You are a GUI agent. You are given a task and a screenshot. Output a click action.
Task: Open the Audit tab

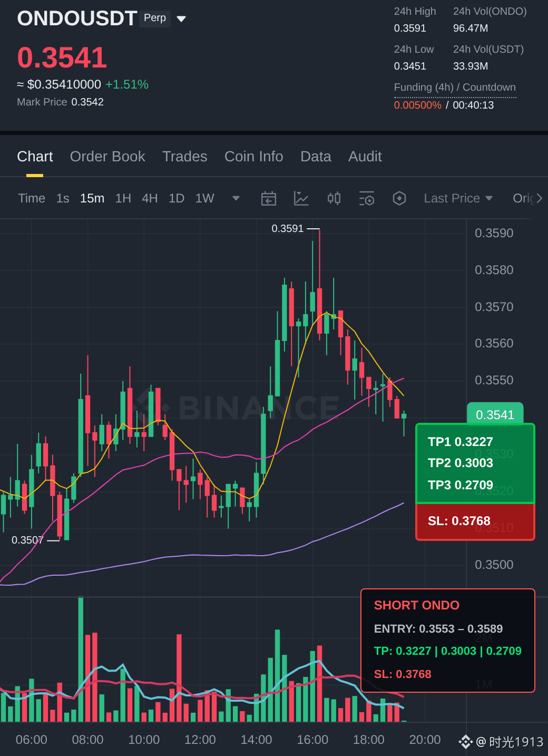(x=365, y=157)
